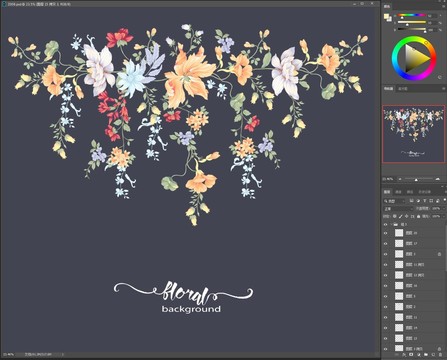Open the layer styles fx icon
This screenshot has height=360, width=447.
point(404,355)
